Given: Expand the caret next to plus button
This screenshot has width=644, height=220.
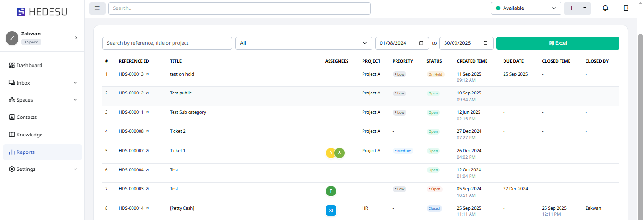Looking at the screenshot, I should pos(585,8).
